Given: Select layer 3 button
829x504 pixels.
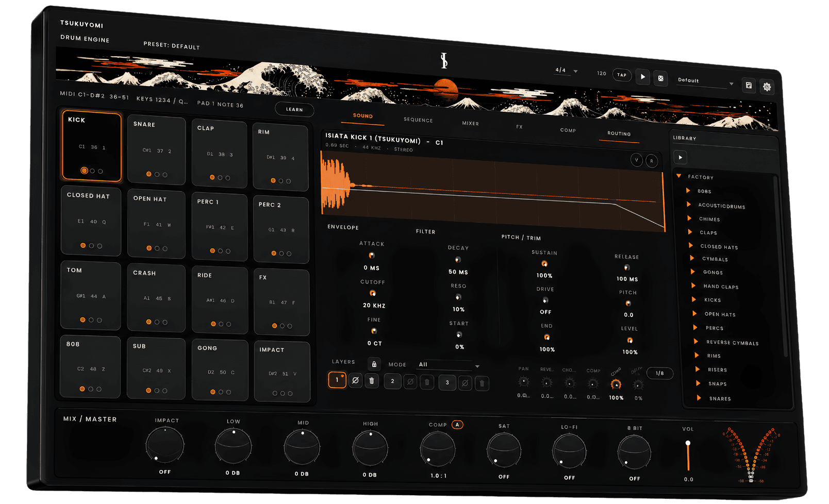Looking at the screenshot, I should [447, 382].
